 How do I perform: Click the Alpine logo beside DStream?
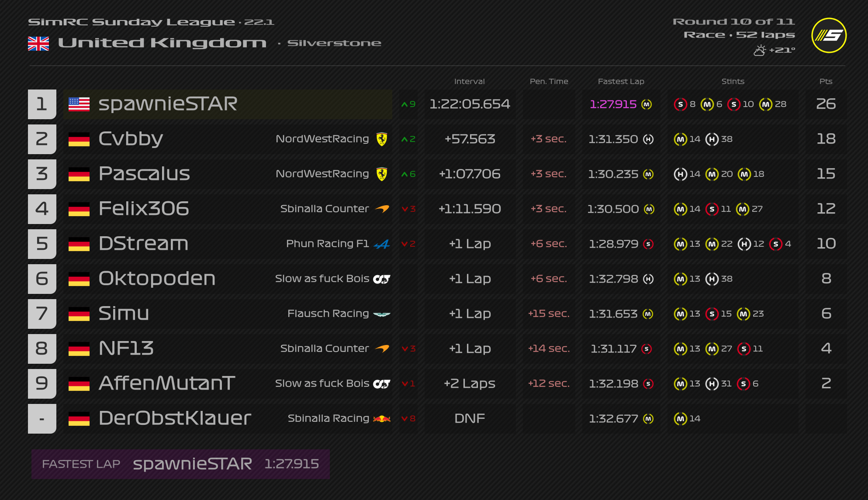pyautogui.click(x=382, y=244)
